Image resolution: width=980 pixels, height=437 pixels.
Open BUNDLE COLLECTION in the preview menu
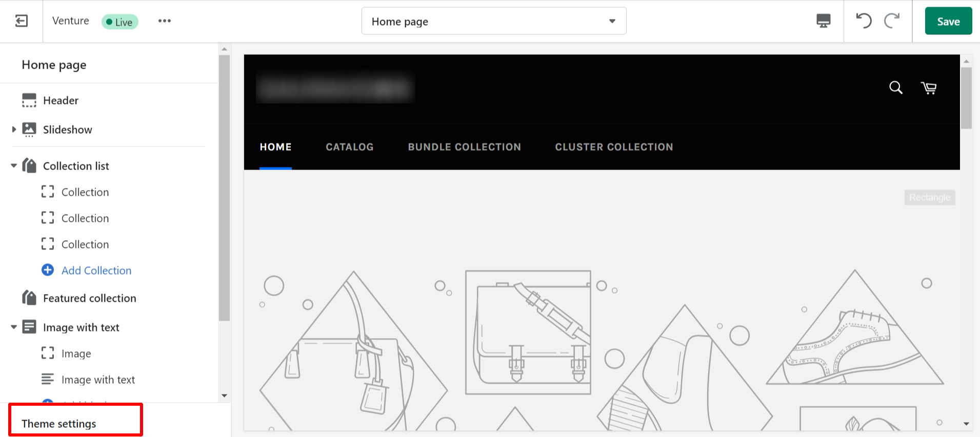point(464,147)
